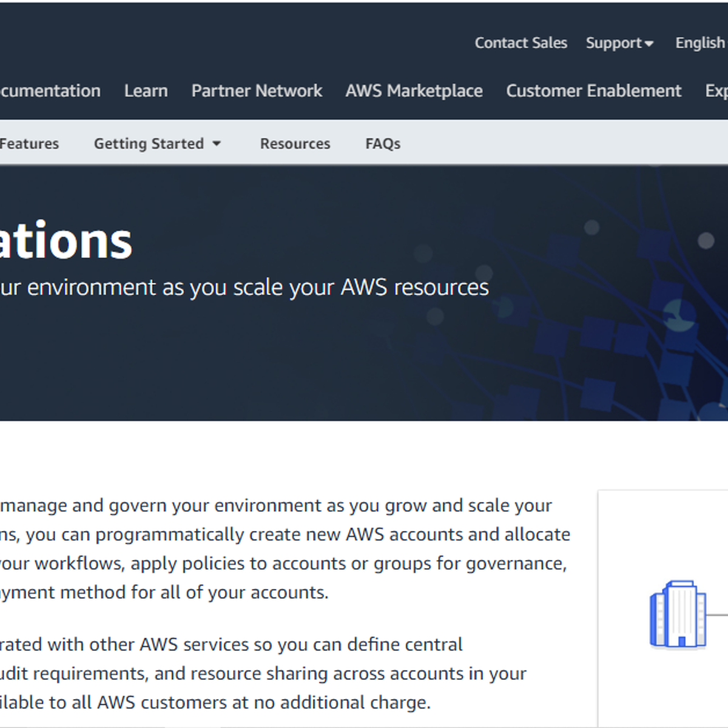
Task: Open the Learn menu item
Action: 146,91
